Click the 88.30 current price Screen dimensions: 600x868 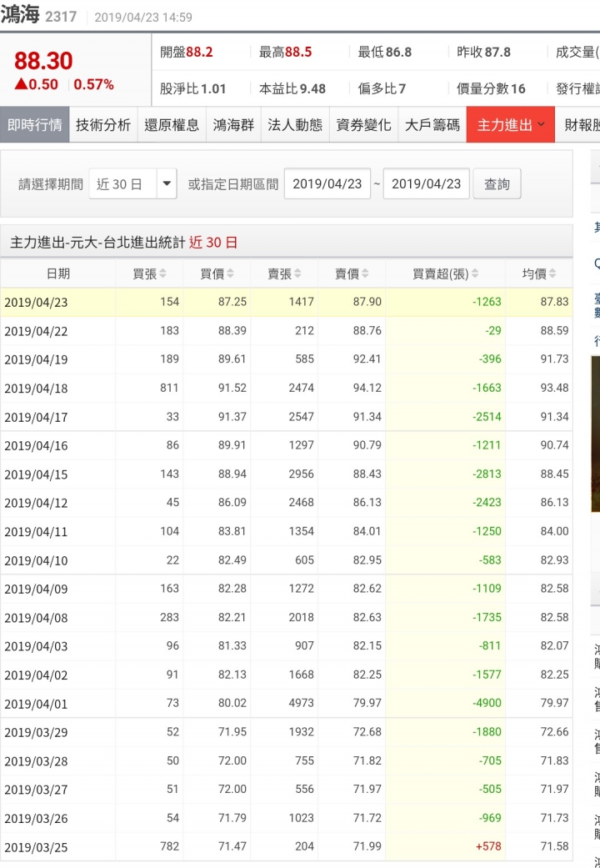tap(43, 61)
